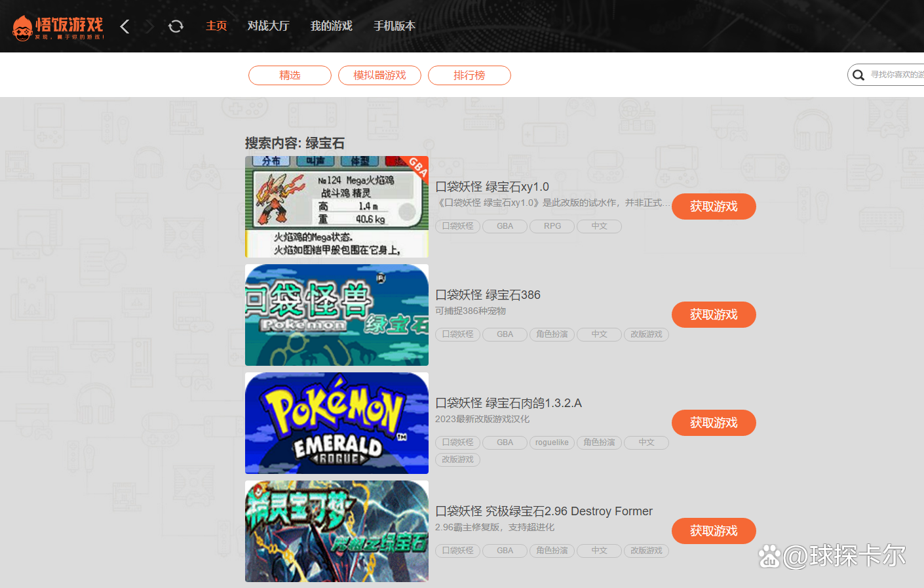The image size is (924, 588).
Task: Open the 我的游戏 tab
Action: pyautogui.click(x=331, y=26)
